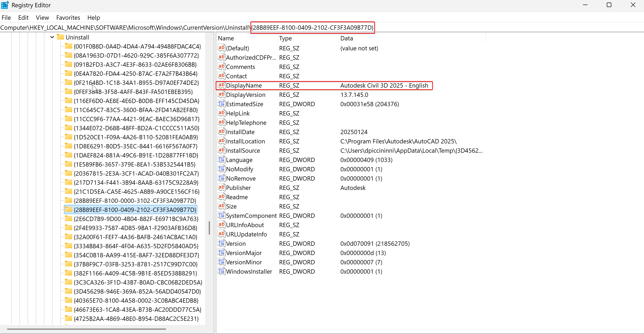Screen dimensions: 644x334
Task: Click the Publisher string value icon
Action: pyautogui.click(x=221, y=187)
